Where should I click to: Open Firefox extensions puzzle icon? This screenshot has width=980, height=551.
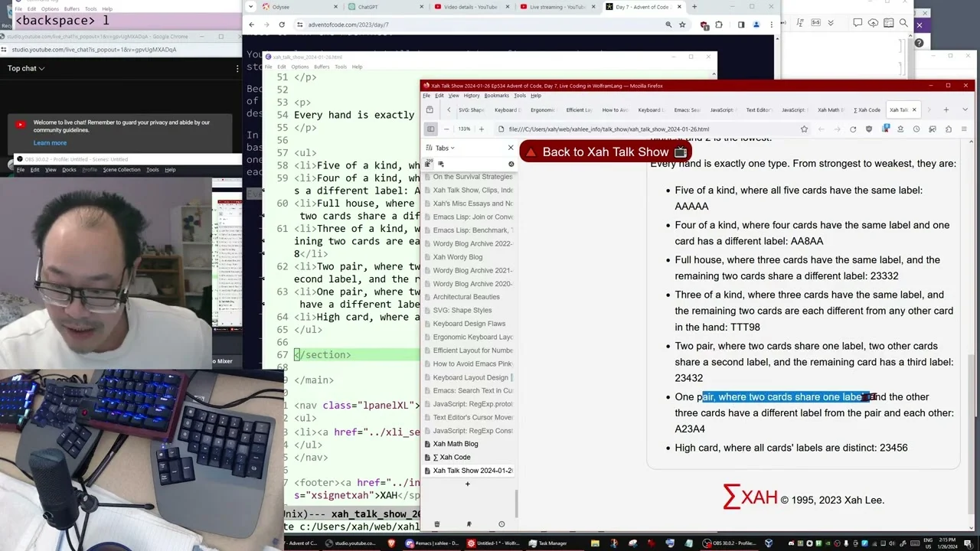click(948, 129)
